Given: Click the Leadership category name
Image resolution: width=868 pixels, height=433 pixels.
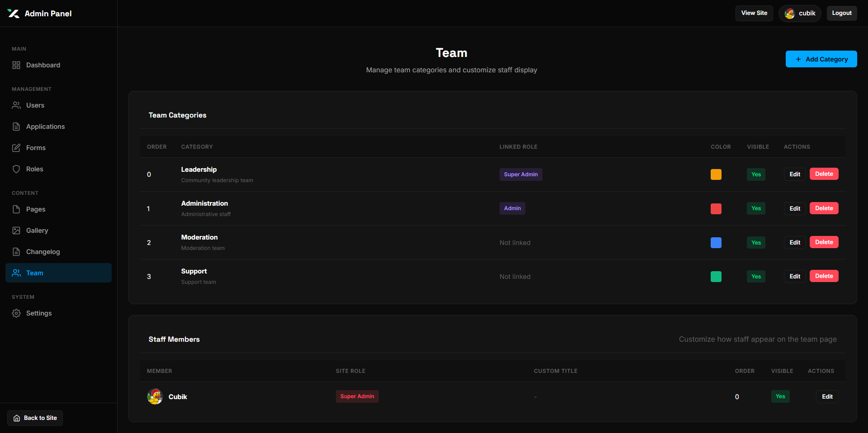Looking at the screenshot, I should (x=199, y=169).
